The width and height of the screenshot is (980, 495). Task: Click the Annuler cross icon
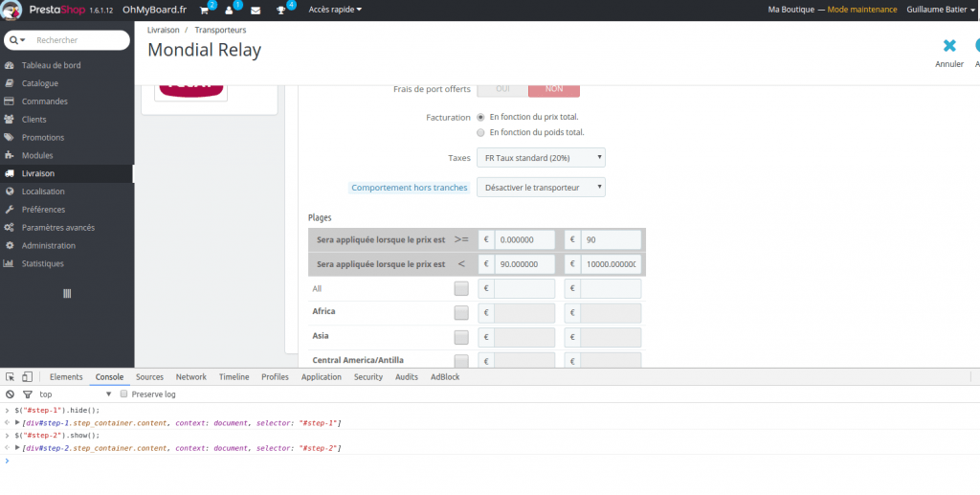(x=949, y=46)
